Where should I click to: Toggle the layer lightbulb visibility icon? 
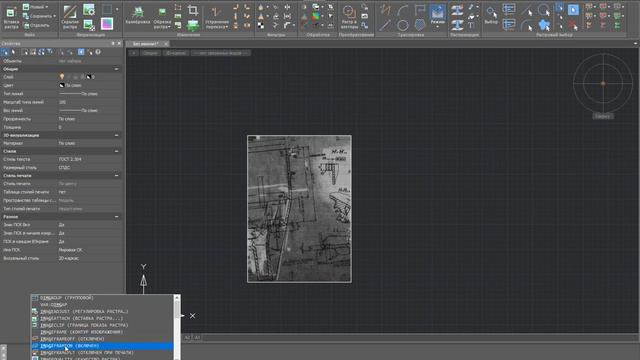coord(62,77)
